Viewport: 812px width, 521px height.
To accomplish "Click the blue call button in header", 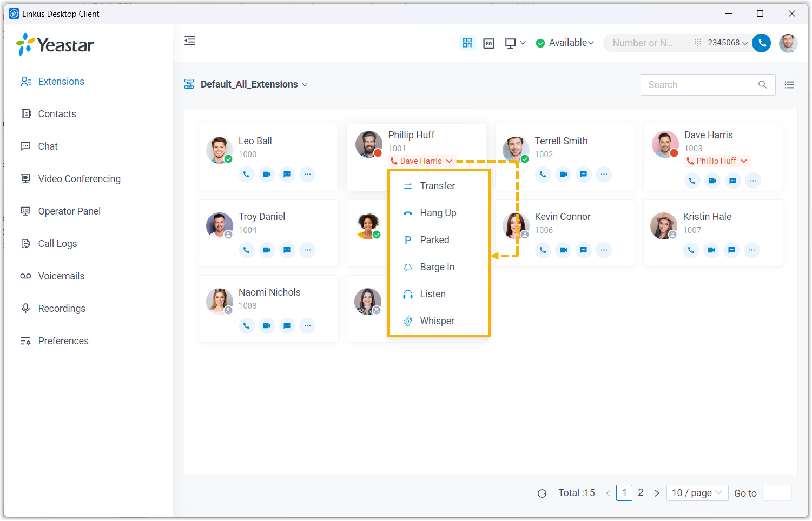I will click(762, 43).
